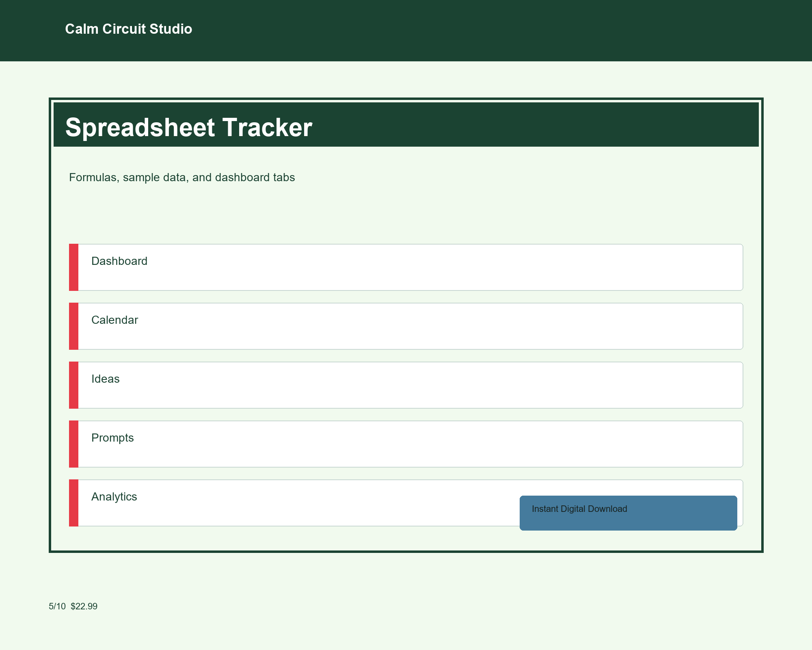Click the red accent bar beside Dashboard
812x650 pixels.
(74, 267)
